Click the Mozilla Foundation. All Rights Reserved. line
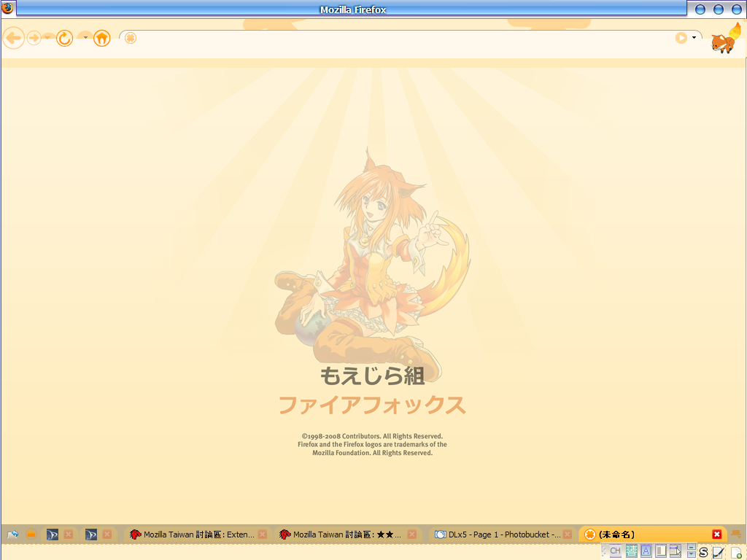Image resolution: width=747 pixels, height=560 pixels. [373, 453]
